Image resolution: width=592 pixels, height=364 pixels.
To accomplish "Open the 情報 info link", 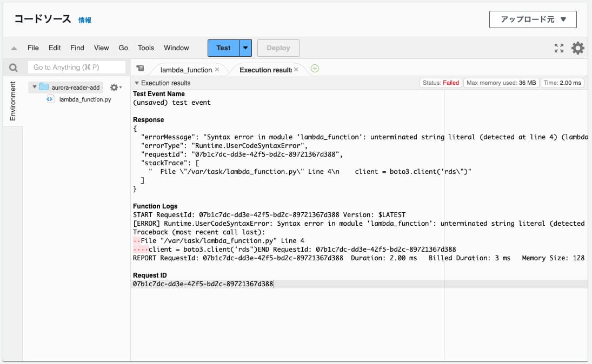I will 85,21.
